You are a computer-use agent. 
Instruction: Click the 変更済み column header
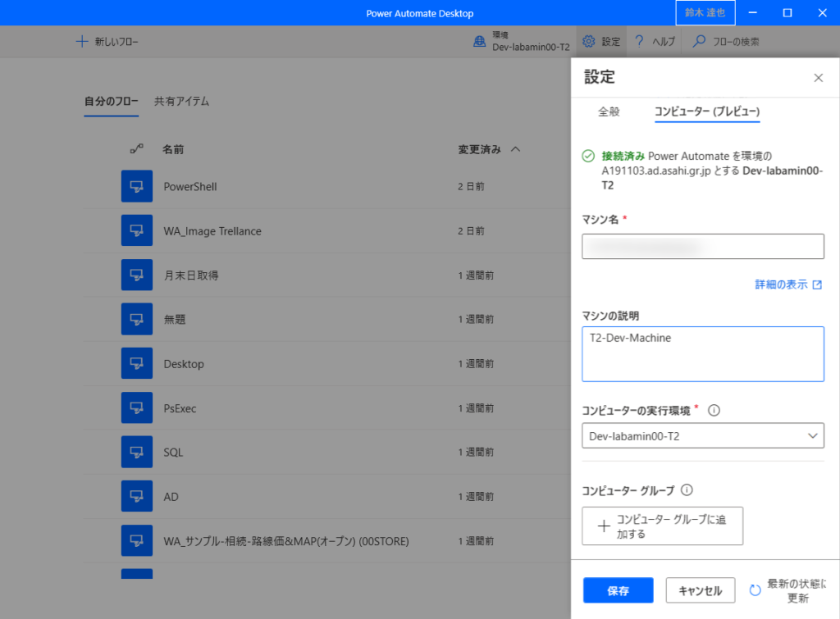pyautogui.click(x=479, y=149)
